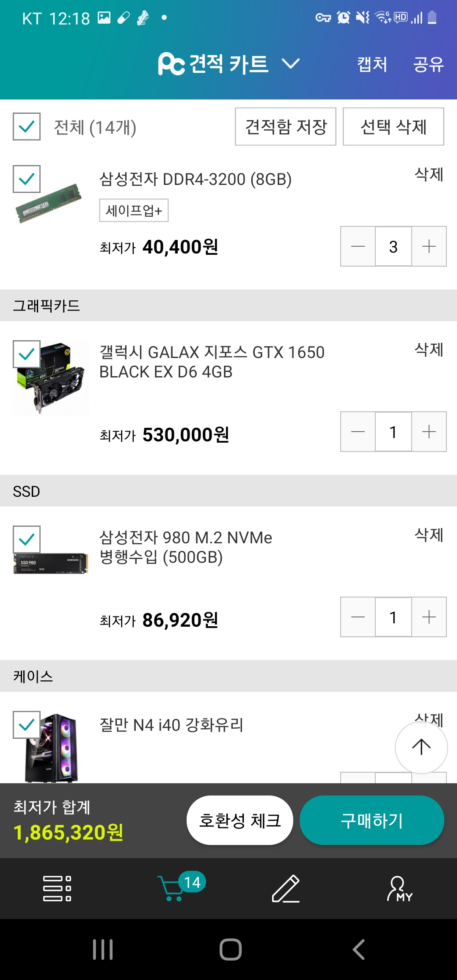Open the Android recent apps icon
Viewport: 457px width, 980px height.
103,949
